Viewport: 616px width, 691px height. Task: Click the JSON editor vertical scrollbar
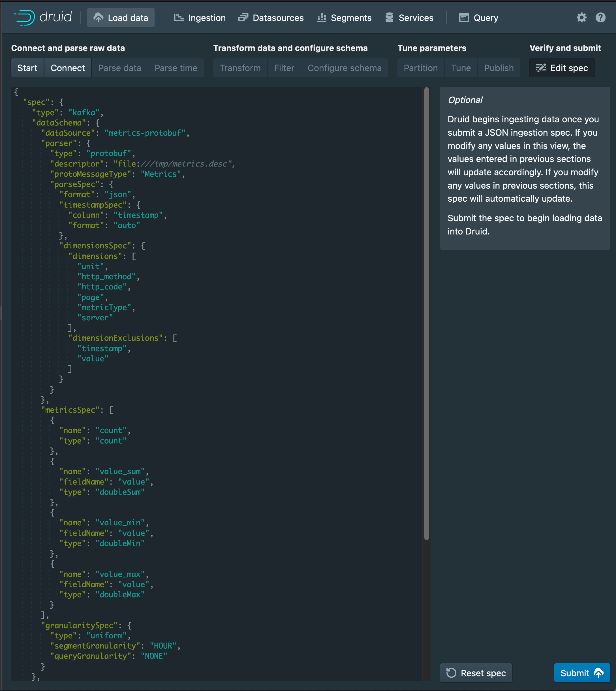(x=426, y=313)
